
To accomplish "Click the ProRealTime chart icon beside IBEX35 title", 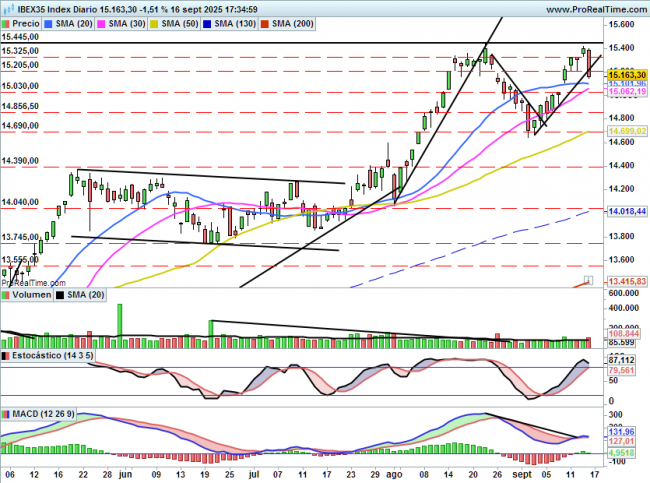I will 8,9.
